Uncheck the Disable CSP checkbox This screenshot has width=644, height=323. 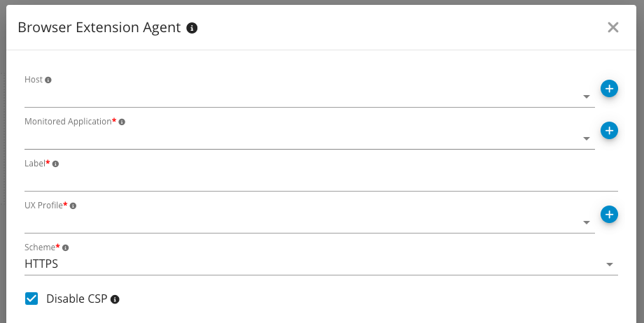tap(31, 299)
